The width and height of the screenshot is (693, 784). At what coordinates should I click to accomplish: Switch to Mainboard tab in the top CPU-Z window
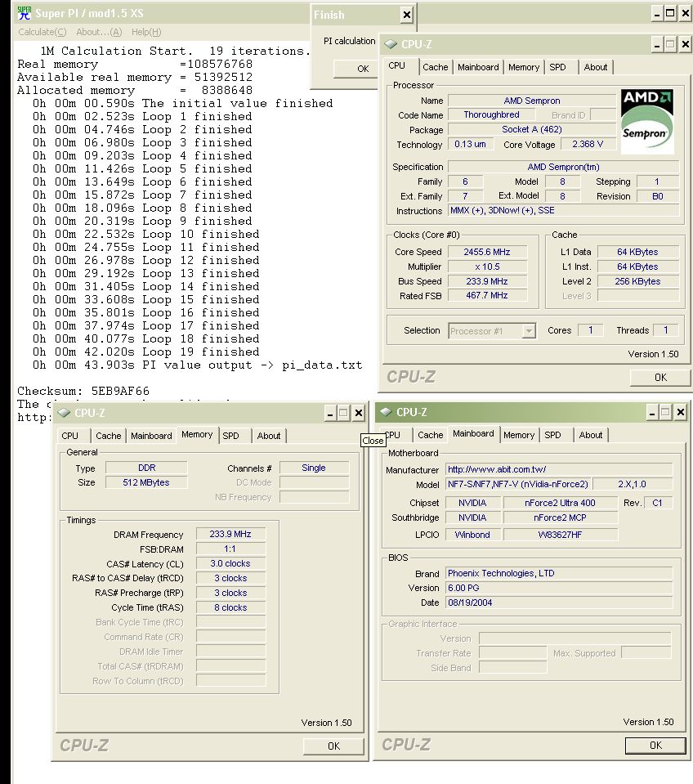(478, 67)
